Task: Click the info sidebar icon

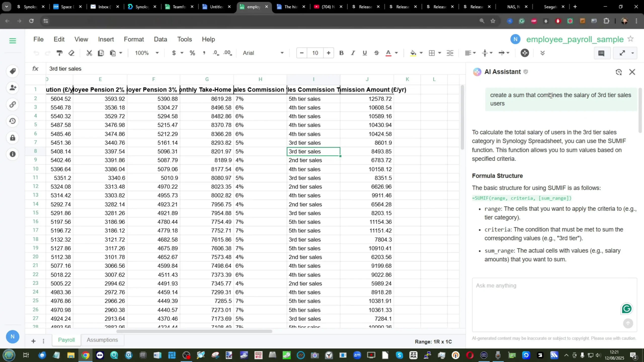Action: click(x=13, y=154)
